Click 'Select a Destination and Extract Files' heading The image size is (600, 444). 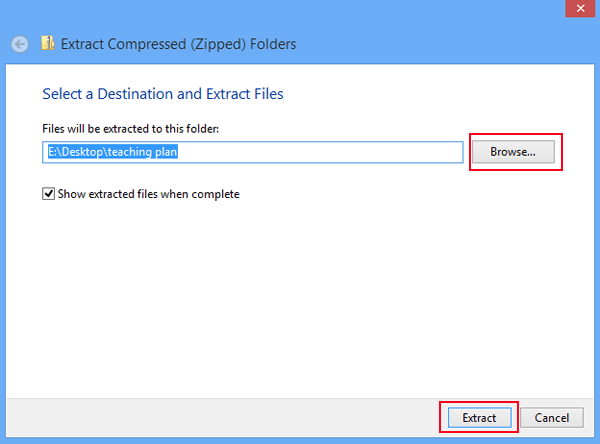pos(163,94)
